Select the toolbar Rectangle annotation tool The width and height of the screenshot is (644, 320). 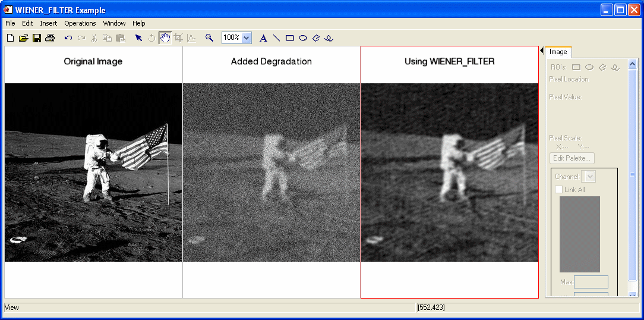290,38
